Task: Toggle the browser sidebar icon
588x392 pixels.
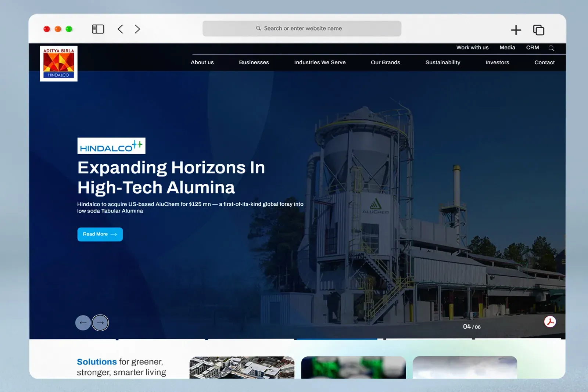Action: coord(98,29)
